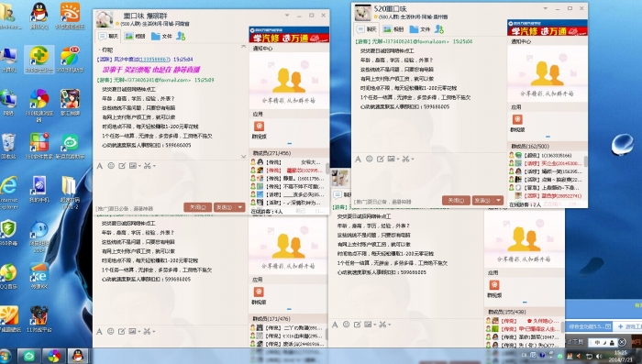Open send options arrow in 重口味 聊聊群

240,207
